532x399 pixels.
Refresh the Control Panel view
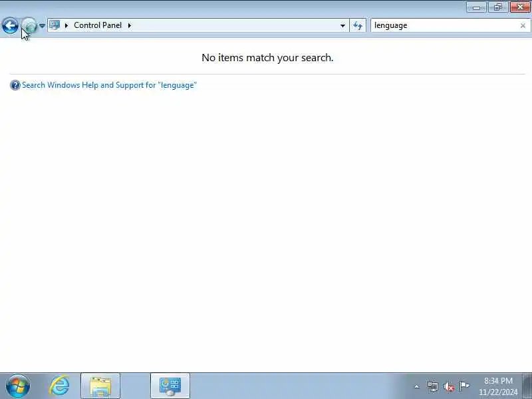[x=358, y=25]
